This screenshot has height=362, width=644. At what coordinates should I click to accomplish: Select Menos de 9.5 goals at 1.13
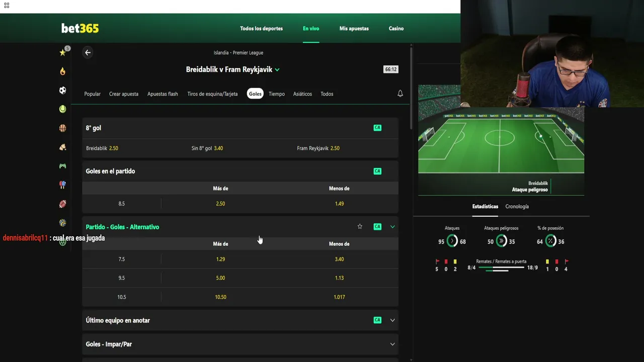click(x=339, y=278)
